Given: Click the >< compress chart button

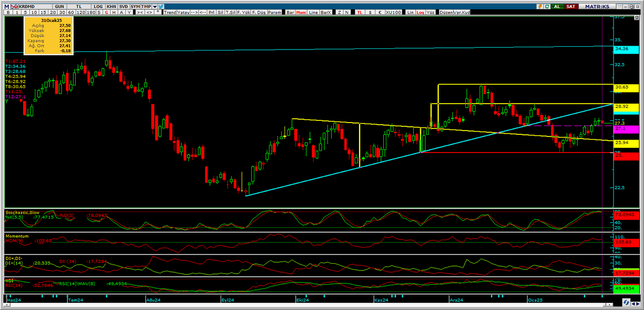Looking at the screenshot, I should pyautogui.click(x=140, y=12).
